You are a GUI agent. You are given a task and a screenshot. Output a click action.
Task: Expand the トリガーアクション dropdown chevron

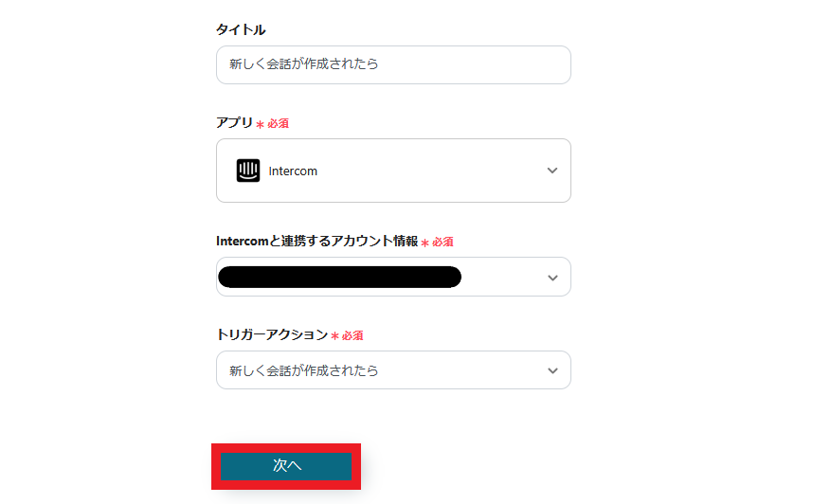pyautogui.click(x=552, y=370)
